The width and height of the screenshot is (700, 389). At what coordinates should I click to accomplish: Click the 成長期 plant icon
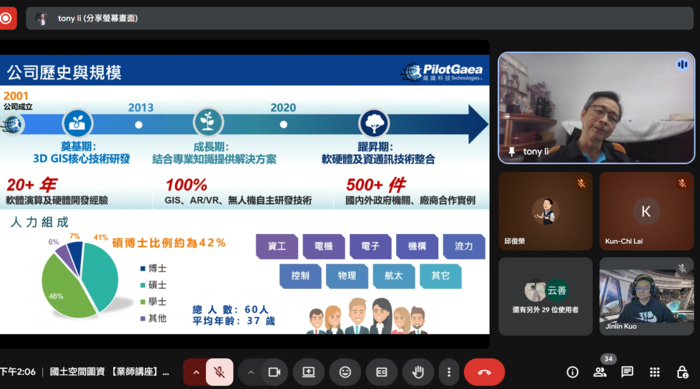click(x=208, y=122)
